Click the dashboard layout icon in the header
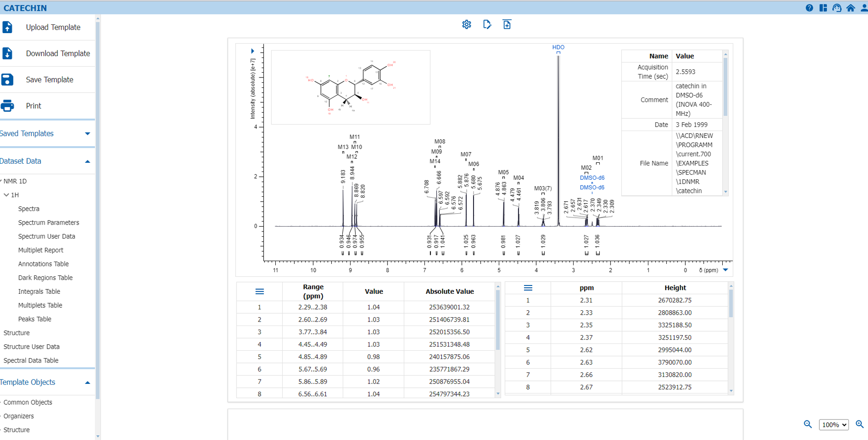This screenshot has height=440, width=868. pyautogui.click(x=823, y=8)
